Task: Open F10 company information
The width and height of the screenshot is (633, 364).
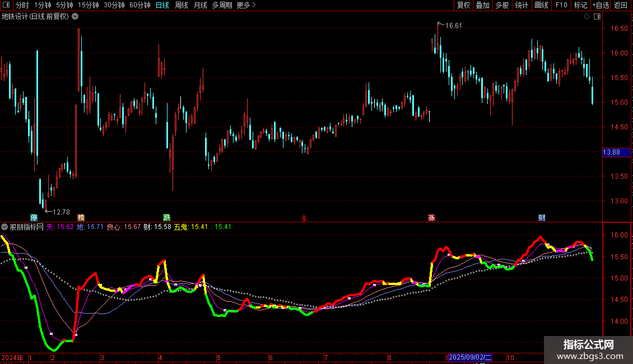Action: (x=561, y=5)
